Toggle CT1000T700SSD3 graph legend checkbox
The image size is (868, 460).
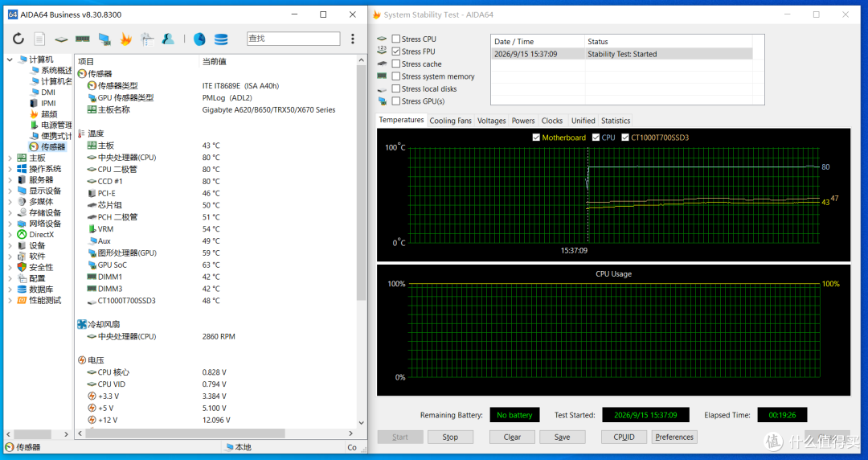(625, 138)
